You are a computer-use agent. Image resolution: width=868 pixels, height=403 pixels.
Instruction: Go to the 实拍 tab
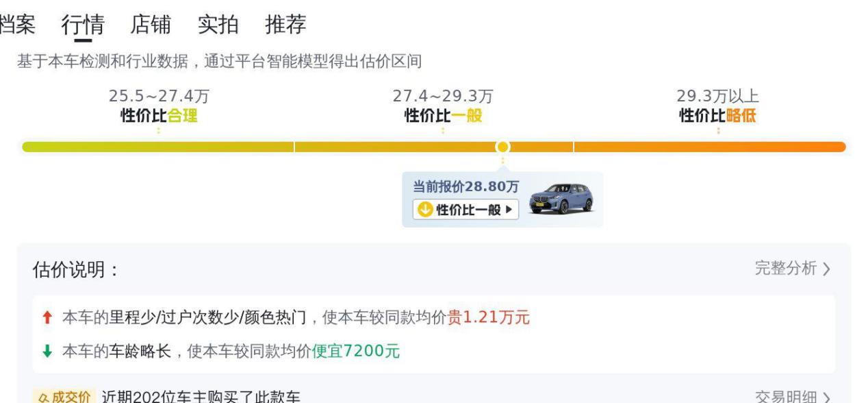pos(218,25)
